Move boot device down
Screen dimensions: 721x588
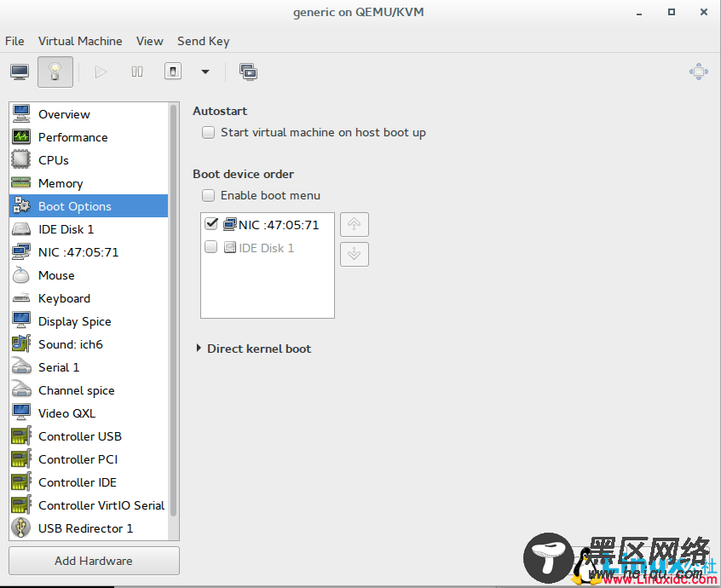coord(354,254)
